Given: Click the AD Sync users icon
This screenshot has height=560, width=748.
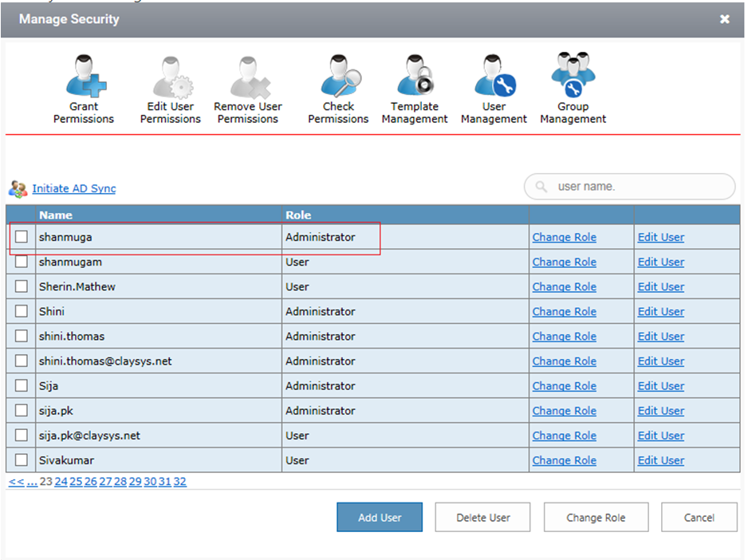Looking at the screenshot, I should (18, 189).
